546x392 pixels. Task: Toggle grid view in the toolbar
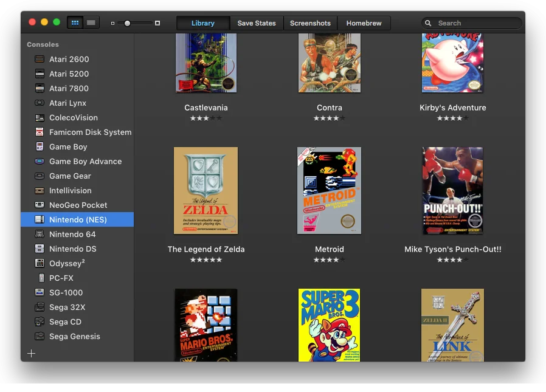click(75, 22)
